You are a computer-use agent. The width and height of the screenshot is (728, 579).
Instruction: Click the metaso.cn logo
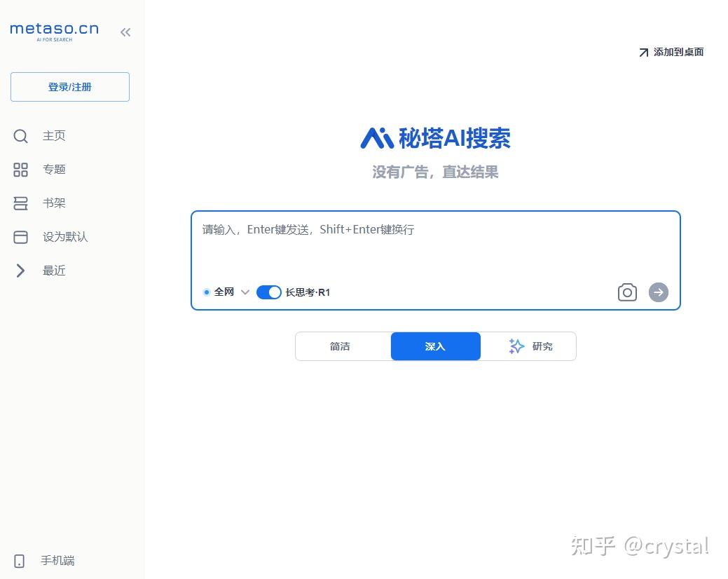pyautogui.click(x=55, y=32)
